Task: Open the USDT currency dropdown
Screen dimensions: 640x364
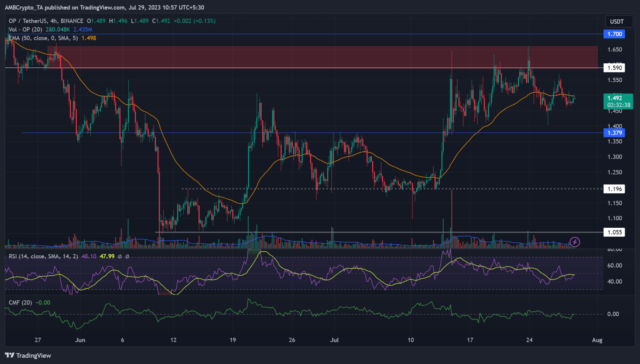Action: tap(617, 22)
